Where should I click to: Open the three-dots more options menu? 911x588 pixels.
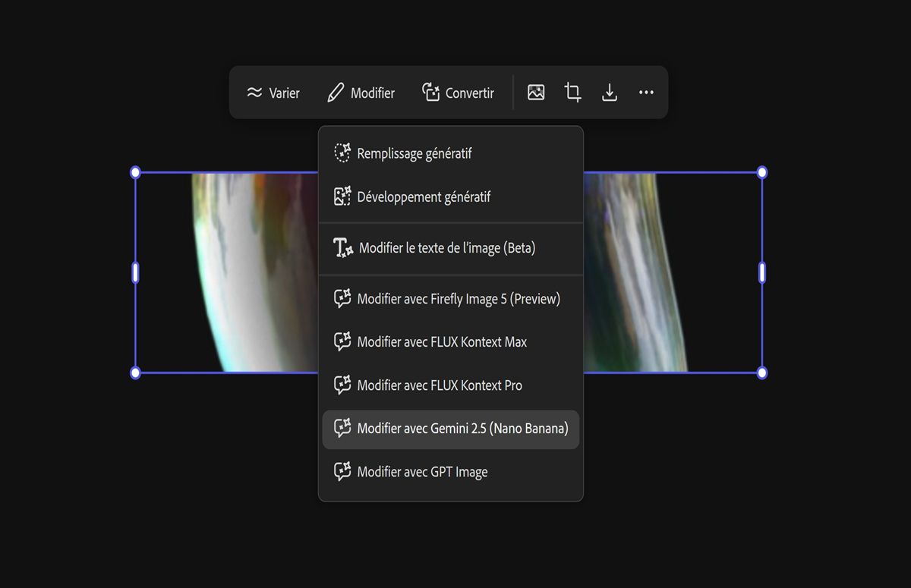(x=646, y=93)
